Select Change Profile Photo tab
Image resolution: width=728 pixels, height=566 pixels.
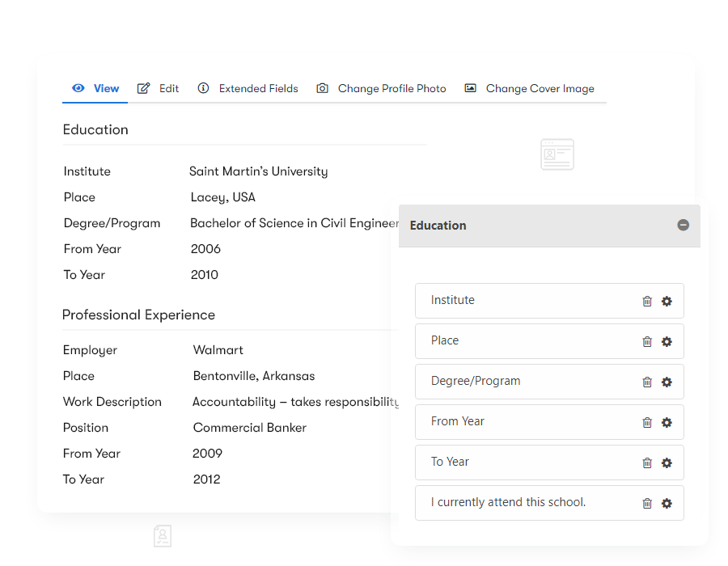click(x=382, y=89)
